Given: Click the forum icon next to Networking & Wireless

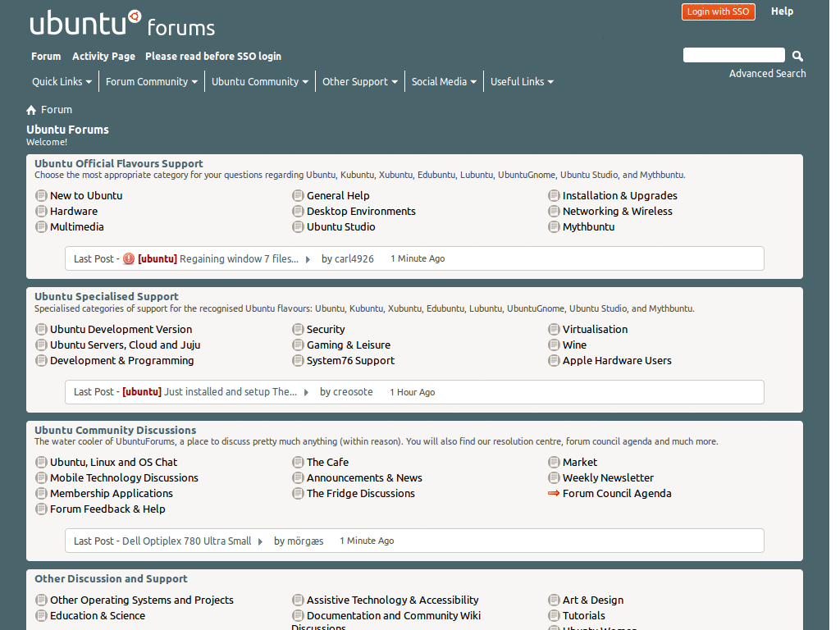Looking at the screenshot, I should [x=554, y=211].
